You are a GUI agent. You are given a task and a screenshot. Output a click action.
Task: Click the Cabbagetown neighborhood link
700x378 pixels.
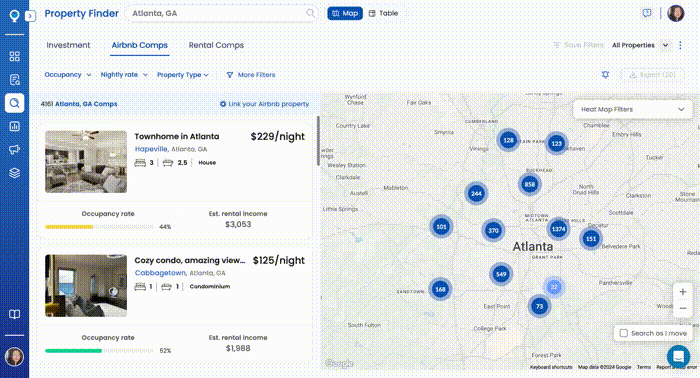160,273
